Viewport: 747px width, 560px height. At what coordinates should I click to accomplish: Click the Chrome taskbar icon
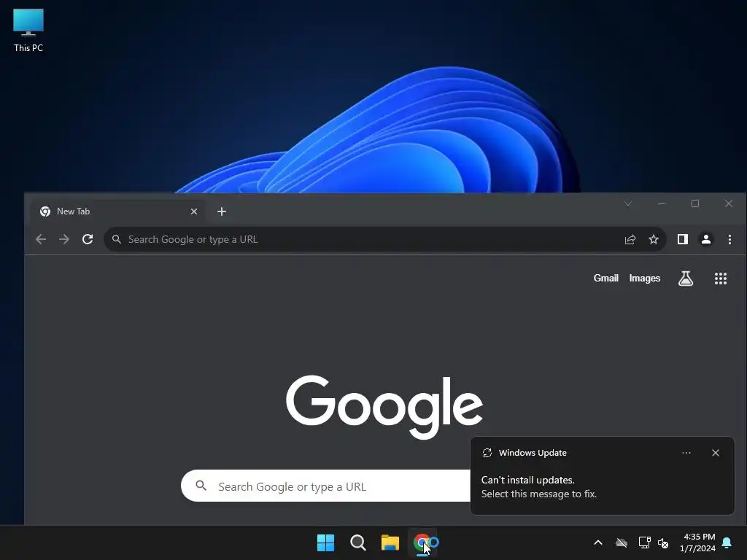point(422,542)
